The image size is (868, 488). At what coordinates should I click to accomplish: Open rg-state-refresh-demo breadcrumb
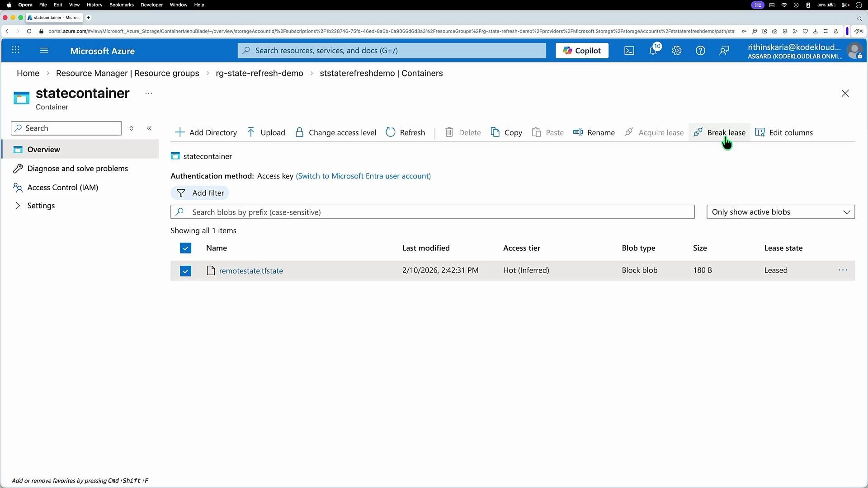pos(259,73)
